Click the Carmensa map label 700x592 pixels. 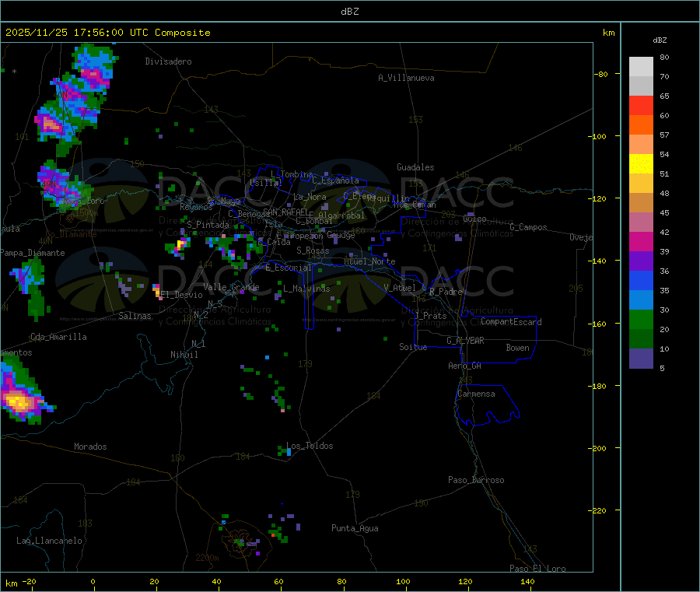[476, 394]
